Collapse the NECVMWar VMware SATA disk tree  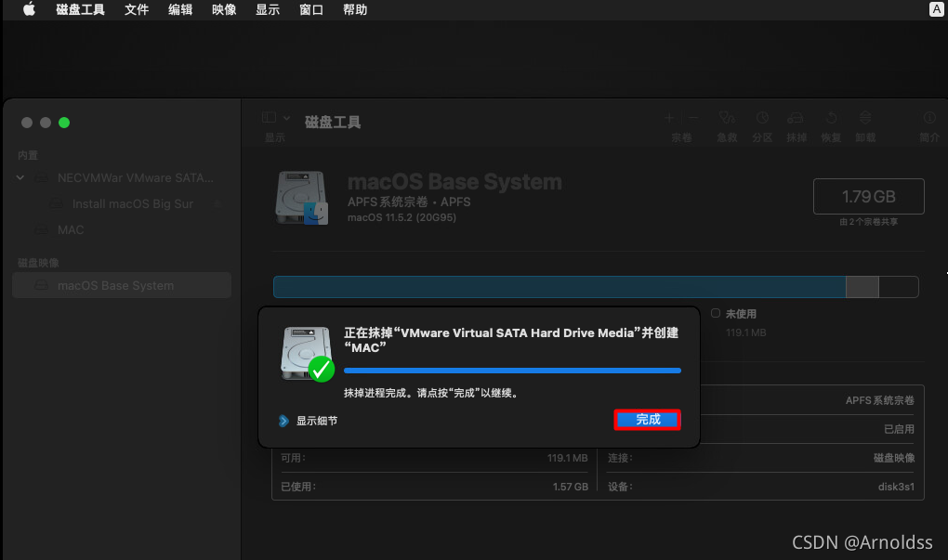click(x=20, y=177)
